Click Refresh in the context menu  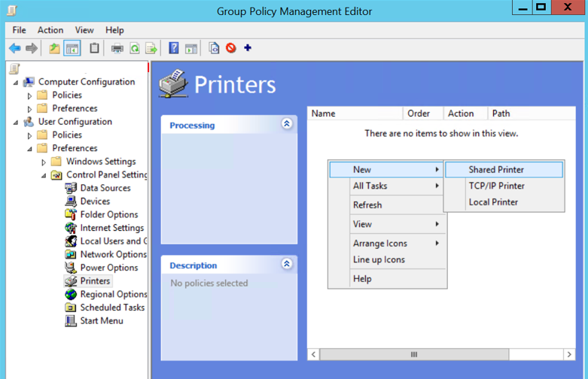coord(367,205)
